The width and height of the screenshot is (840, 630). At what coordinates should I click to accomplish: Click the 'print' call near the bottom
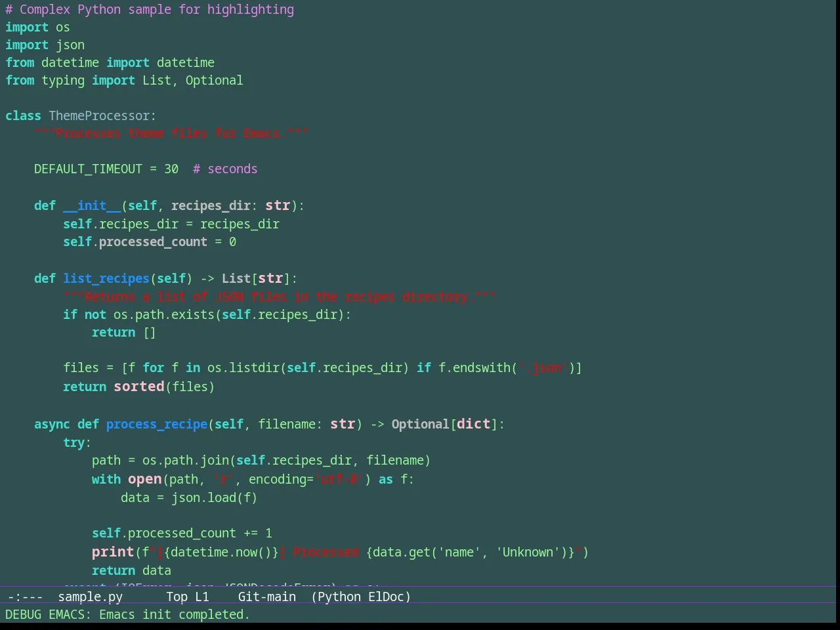pos(113,552)
